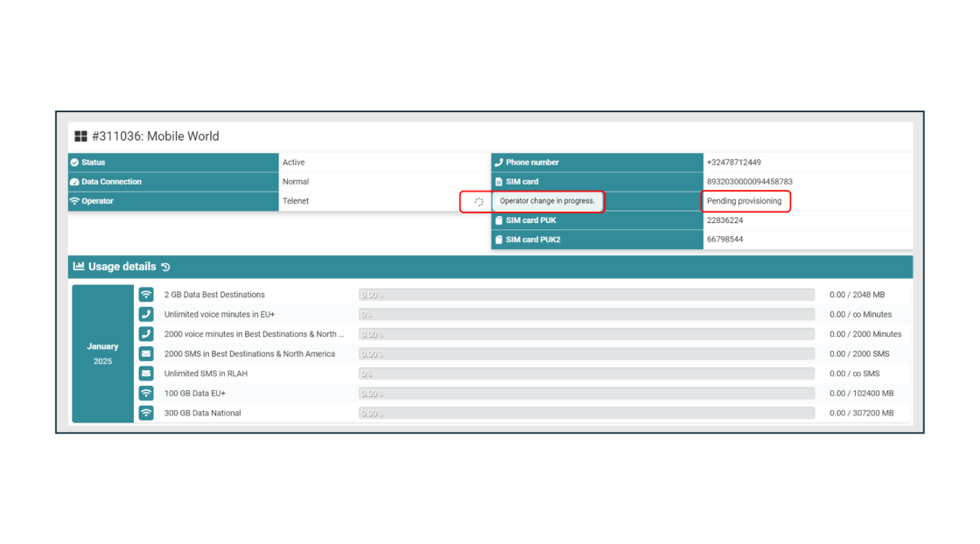Click the SIM card icon
The width and height of the screenshot is (980, 544).
click(499, 182)
